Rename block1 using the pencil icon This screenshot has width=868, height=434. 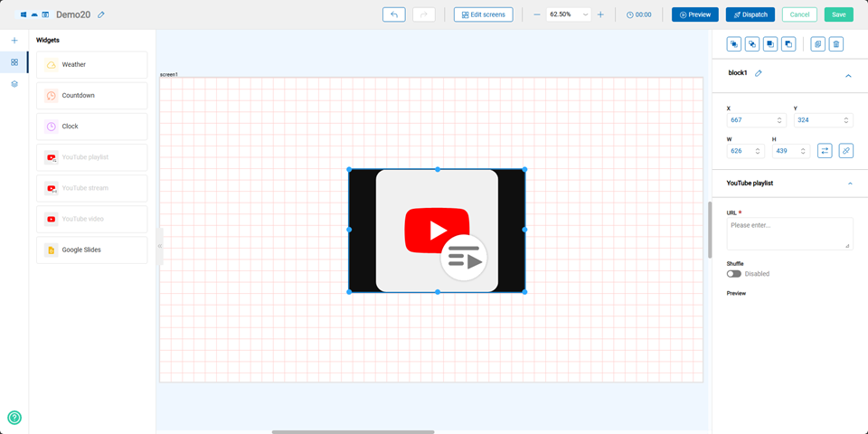tap(759, 73)
